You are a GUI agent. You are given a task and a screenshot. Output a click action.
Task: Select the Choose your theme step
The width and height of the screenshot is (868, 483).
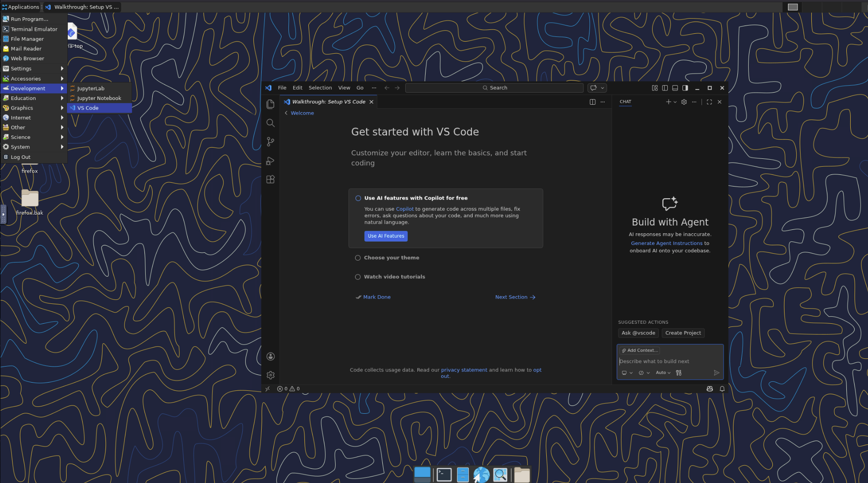pyautogui.click(x=391, y=258)
